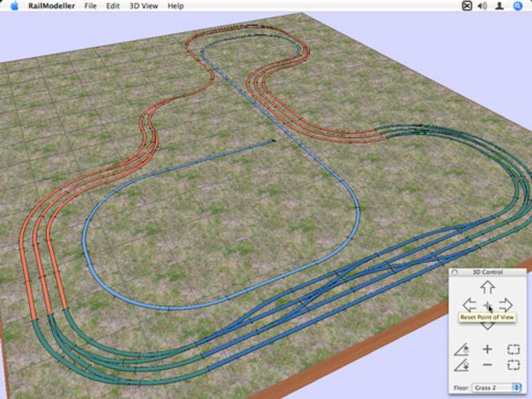Open the RailModeller application menu
532x399 pixels.
pos(51,6)
